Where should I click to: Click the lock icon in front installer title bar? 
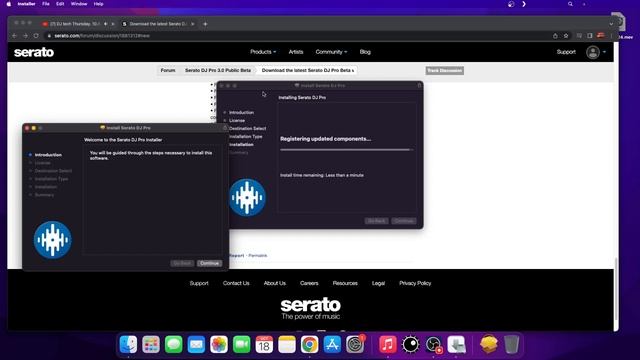pos(224,128)
